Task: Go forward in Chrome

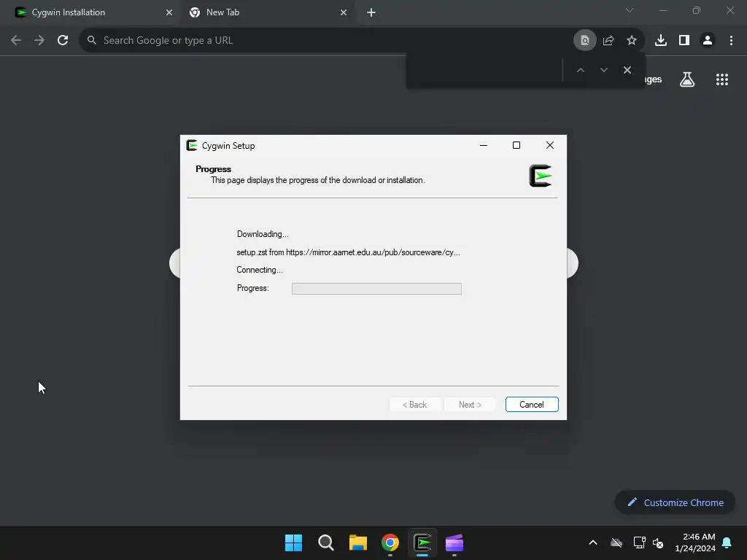Action: [39, 41]
